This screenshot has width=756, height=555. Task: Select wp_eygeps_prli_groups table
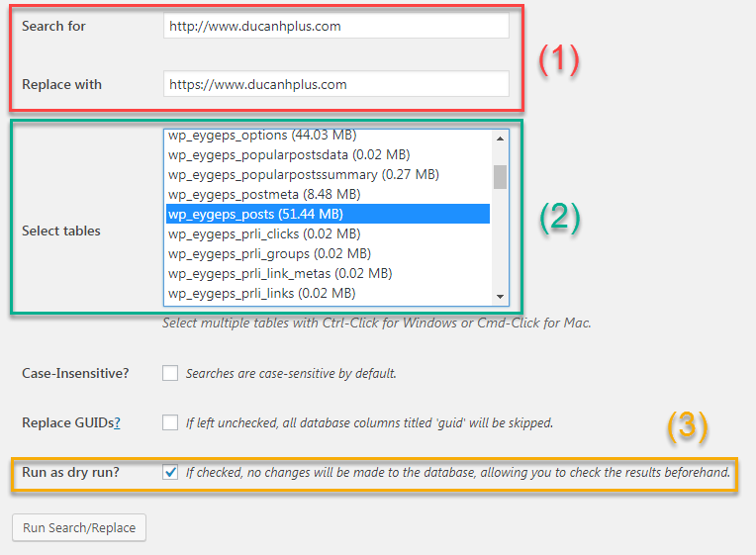(x=267, y=253)
